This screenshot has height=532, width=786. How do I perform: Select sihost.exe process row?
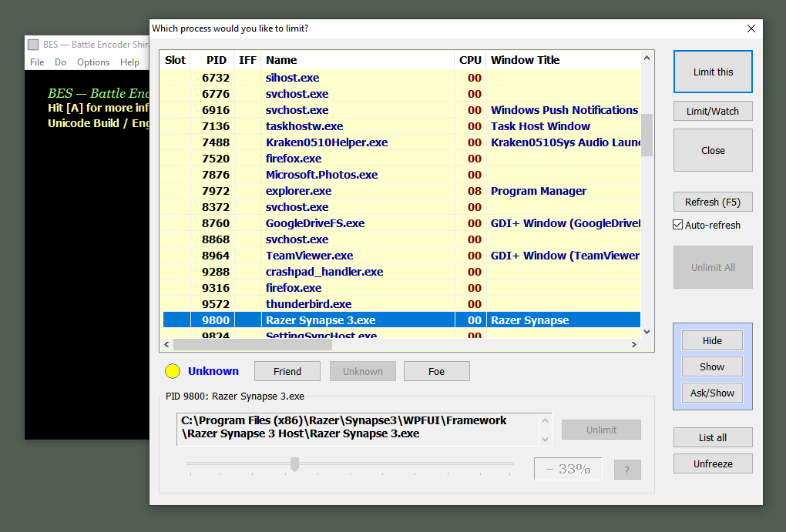pos(401,78)
